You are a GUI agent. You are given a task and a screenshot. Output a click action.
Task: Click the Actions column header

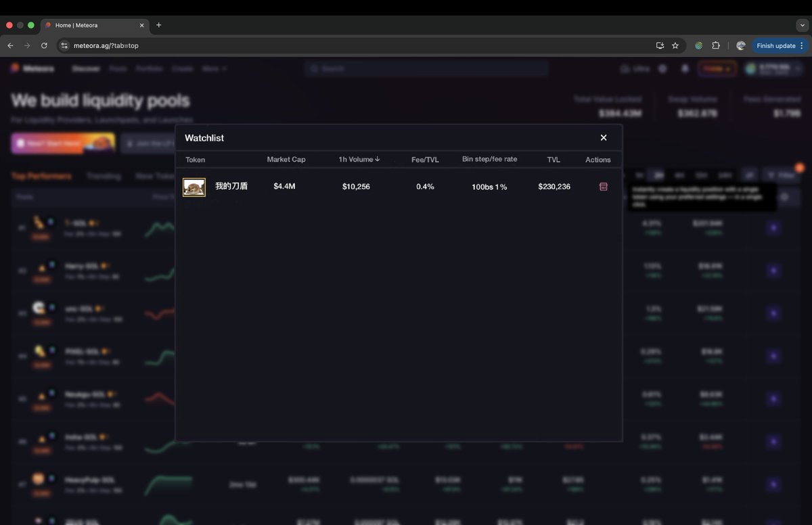pos(598,160)
